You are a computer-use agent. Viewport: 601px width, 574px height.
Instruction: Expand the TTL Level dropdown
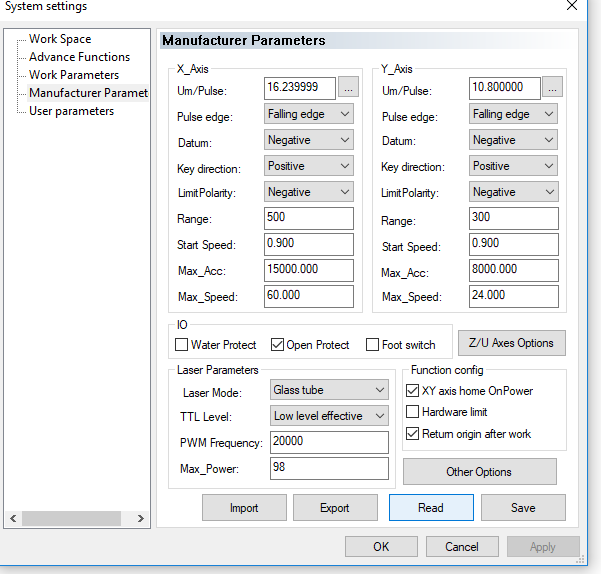point(329,416)
